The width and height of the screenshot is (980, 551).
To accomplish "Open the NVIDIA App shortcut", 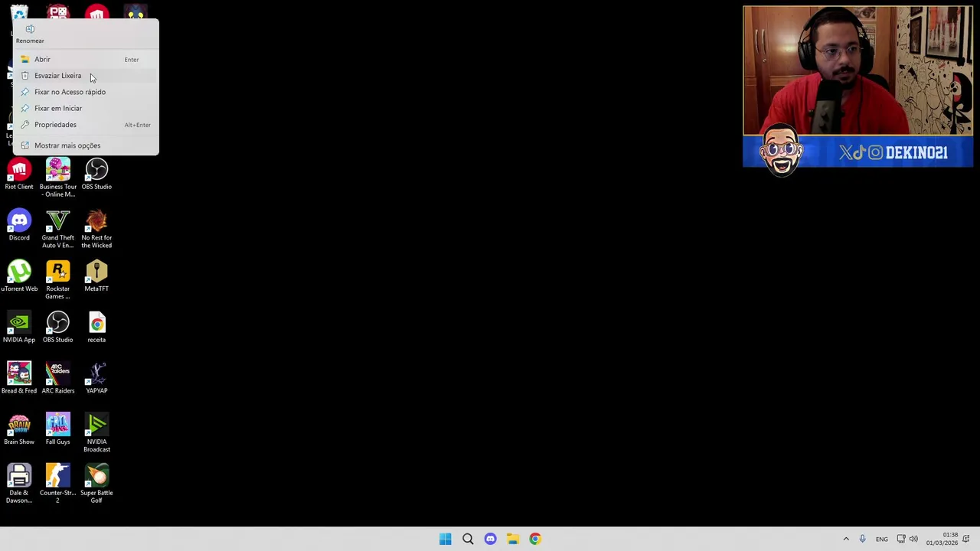I will pos(19,328).
